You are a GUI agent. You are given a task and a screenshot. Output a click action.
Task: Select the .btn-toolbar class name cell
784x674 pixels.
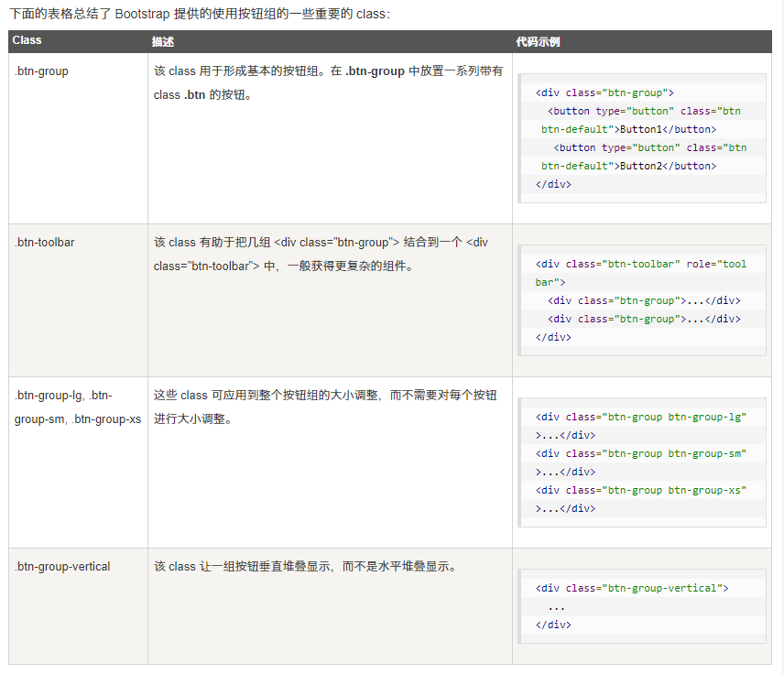[45, 243]
